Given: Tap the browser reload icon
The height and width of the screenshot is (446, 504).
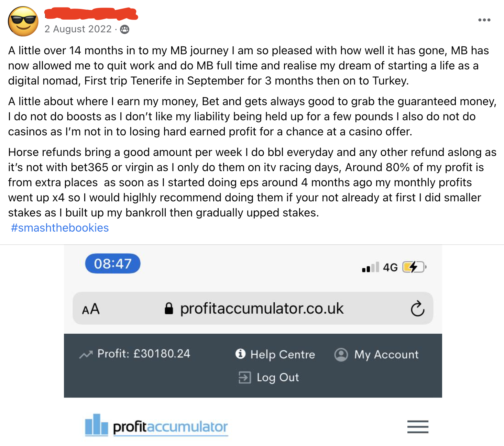Looking at the screenshot, I should [417, 309].
